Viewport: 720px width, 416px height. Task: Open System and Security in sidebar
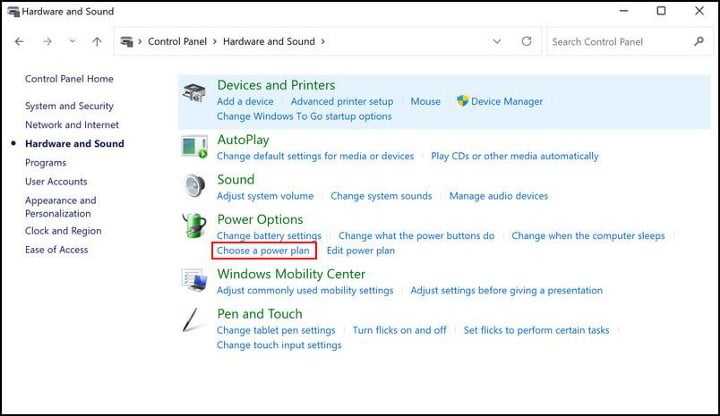tap(69, 106)
